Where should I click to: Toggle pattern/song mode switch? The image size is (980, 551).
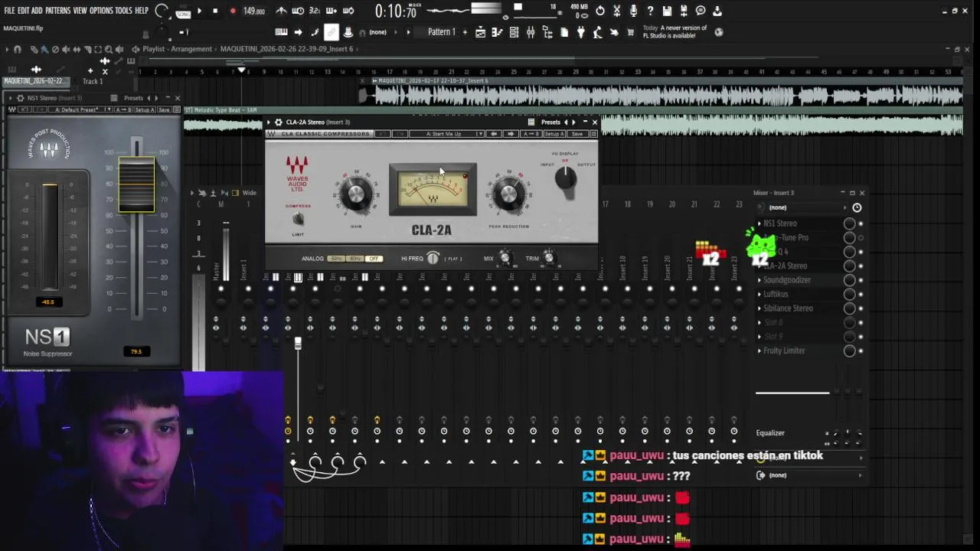point(183,11)
